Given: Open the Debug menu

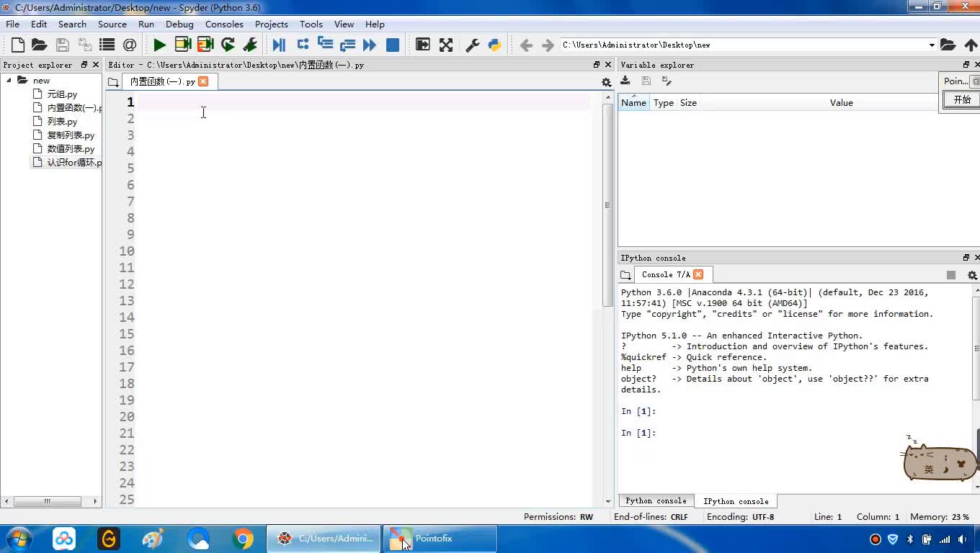Looking at the screenshot, I should click(x=179, y=24).
